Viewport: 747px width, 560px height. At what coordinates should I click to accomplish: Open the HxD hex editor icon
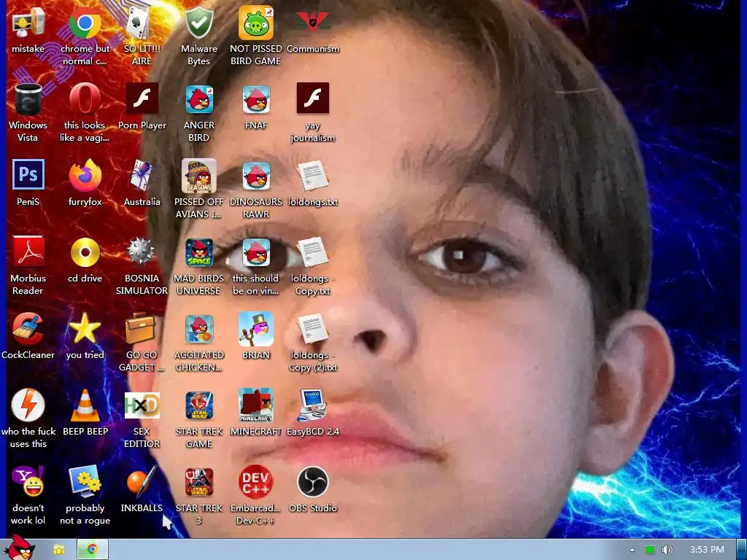(x=142, y=405)
